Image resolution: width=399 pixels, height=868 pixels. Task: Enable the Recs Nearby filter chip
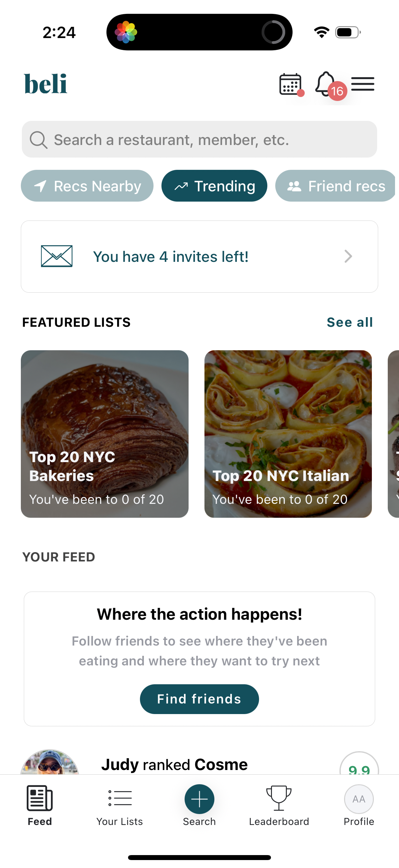click(87, 186)
